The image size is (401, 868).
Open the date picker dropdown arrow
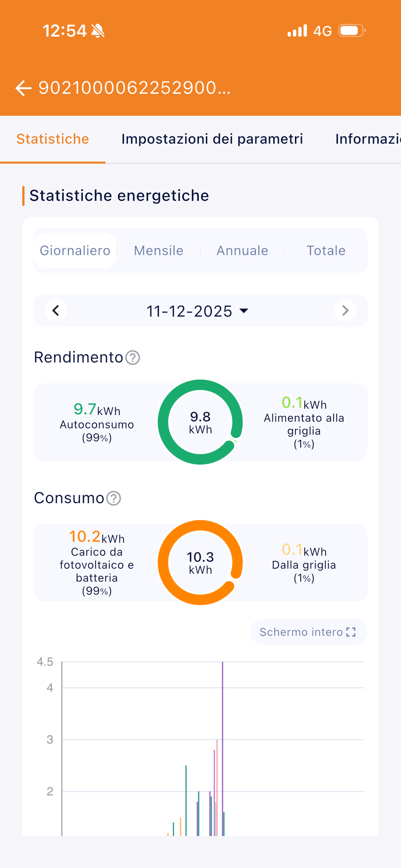tap(243, 310)
